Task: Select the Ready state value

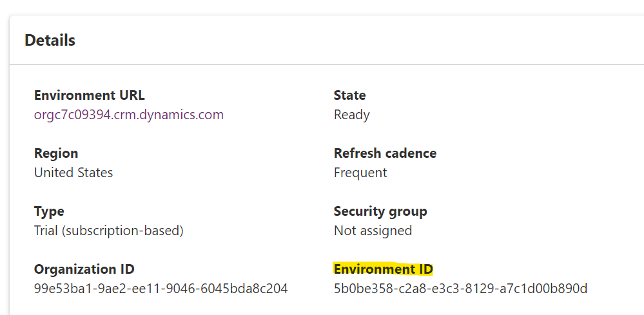Action: (351, 115)
